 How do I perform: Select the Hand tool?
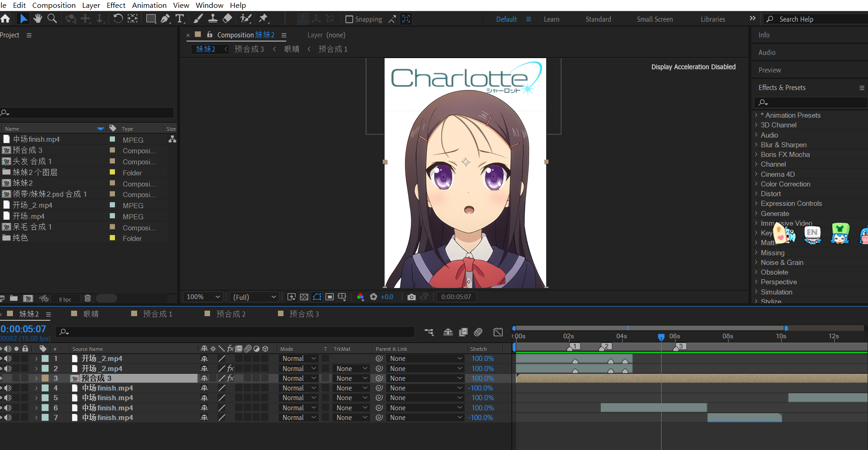pyautogui.click(x=37, y=18)
